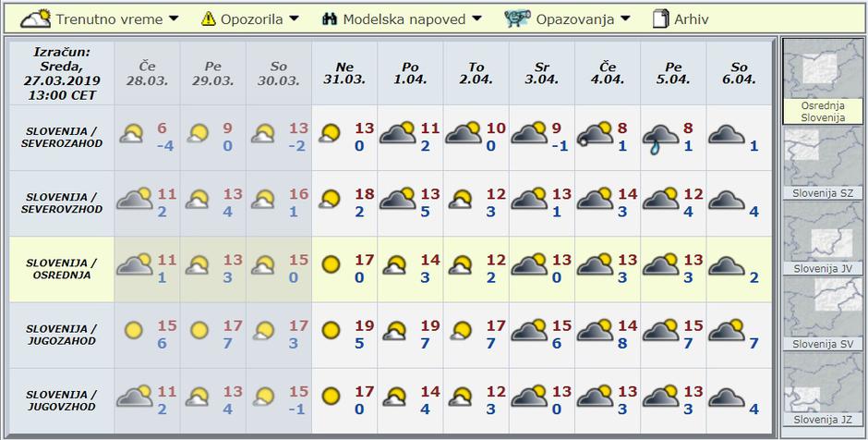Click the yellow warning triangle icon
The image size is (868, 440).
208,18
